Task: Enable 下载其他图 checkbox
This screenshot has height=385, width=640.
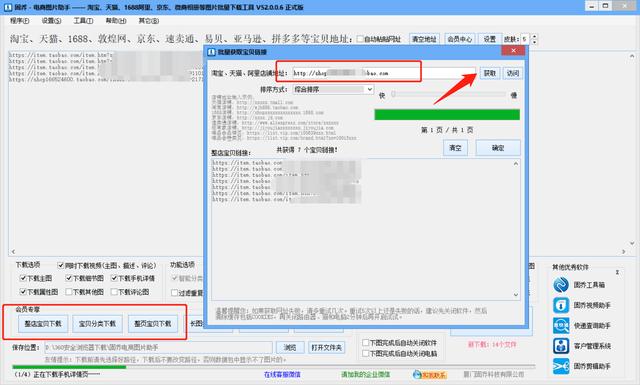Action: [x=69, y=292]
